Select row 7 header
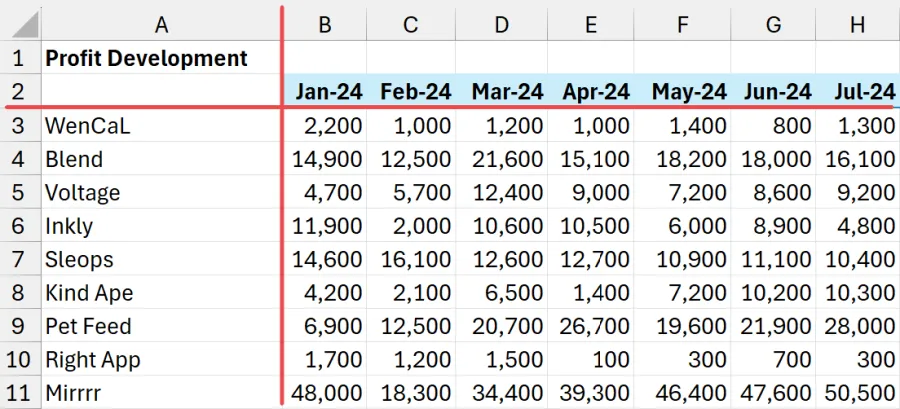900x409 pixels. (19, 259)
